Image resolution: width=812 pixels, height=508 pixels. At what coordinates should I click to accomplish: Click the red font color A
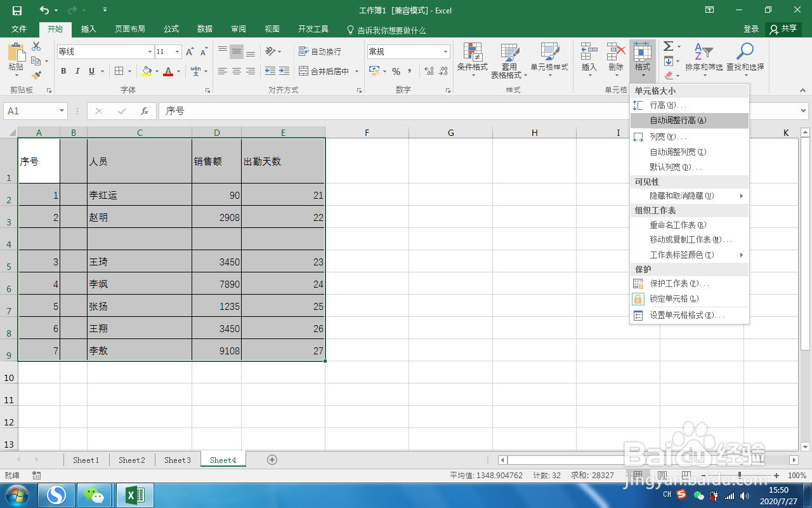pos(167,71)
